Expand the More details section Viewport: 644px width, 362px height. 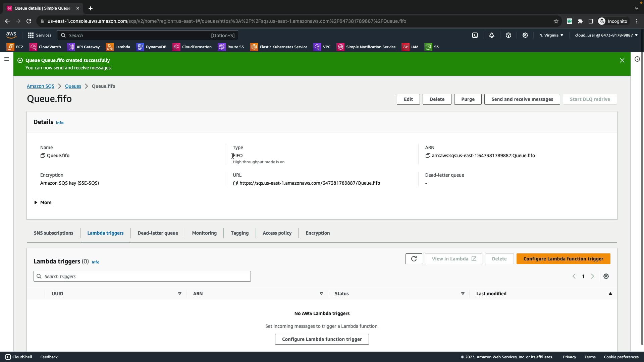[x=43, y=202]
